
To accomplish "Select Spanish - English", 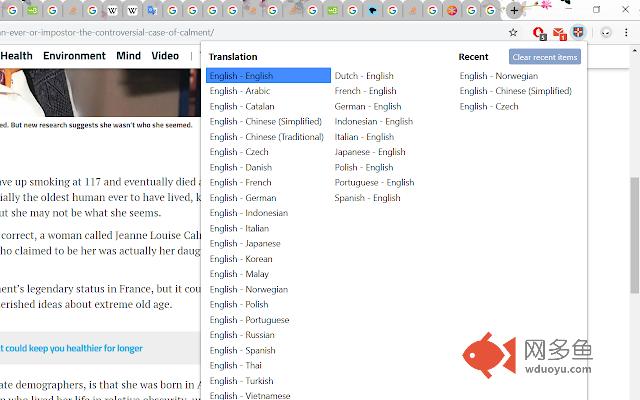I will [367, 198].
